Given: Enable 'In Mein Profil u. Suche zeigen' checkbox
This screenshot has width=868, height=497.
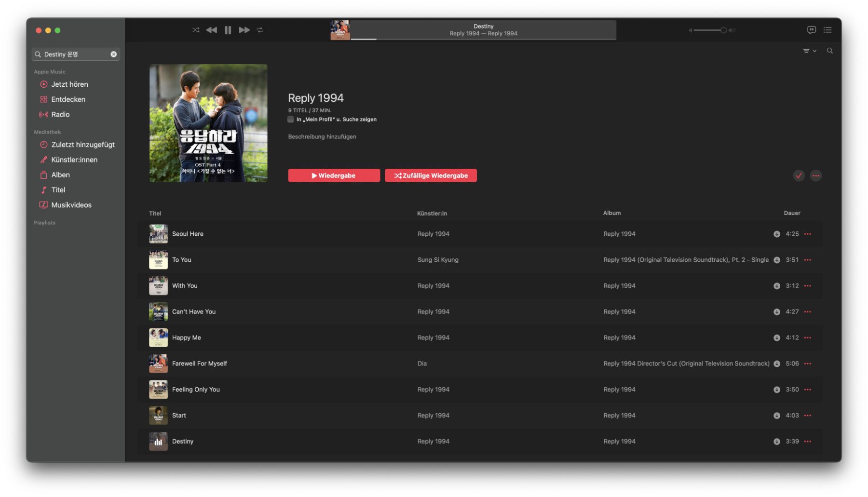Looking at the screenshot, I should pyautogui.click(x=291, y=120).
